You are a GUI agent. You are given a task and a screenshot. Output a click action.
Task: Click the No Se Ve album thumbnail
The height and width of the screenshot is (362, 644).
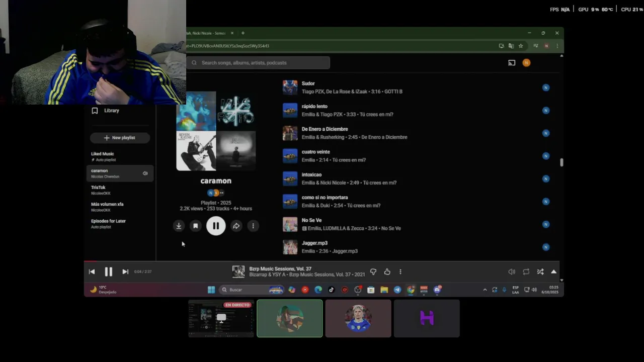point(290,224)
